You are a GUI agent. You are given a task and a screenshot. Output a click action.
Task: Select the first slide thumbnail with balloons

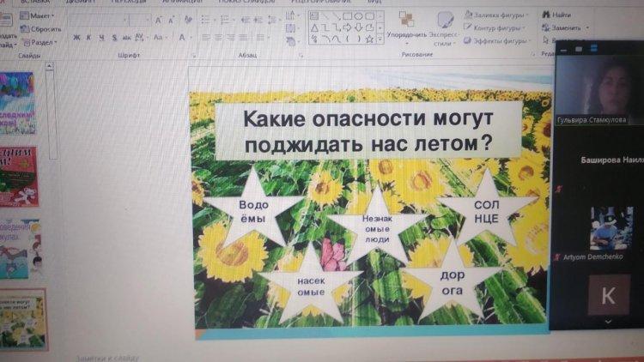16,103
